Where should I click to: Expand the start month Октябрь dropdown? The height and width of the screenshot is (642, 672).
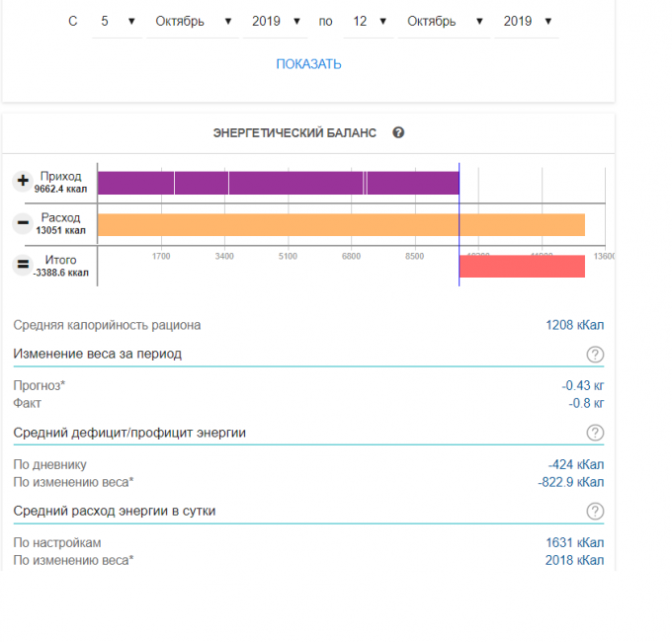tap(193, 21)
